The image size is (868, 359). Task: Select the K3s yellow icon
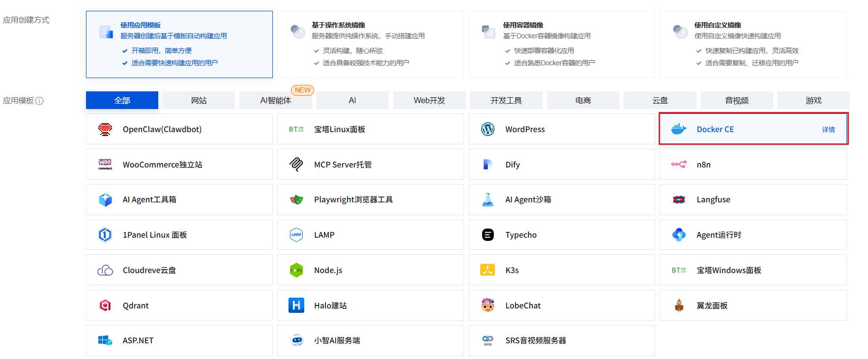(488, 270)
